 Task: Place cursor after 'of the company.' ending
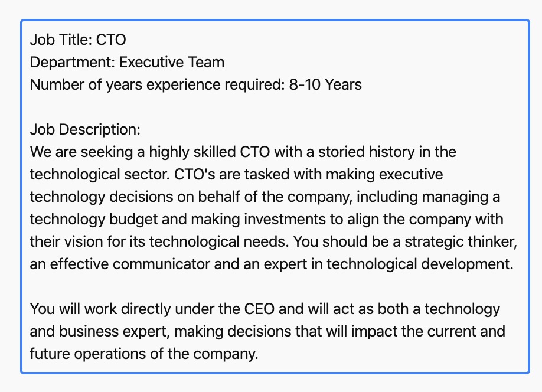(x=259, y=354)
